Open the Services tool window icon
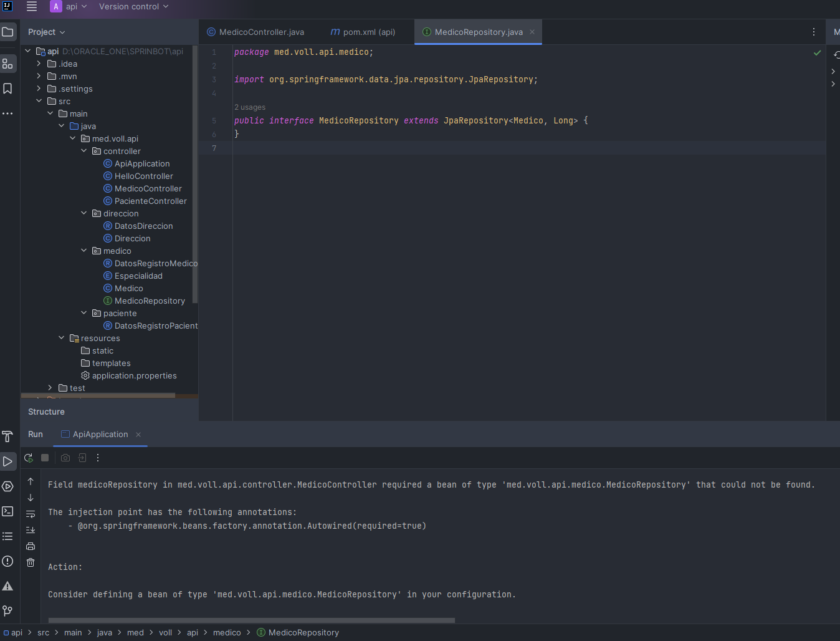 tap(7, 486)
